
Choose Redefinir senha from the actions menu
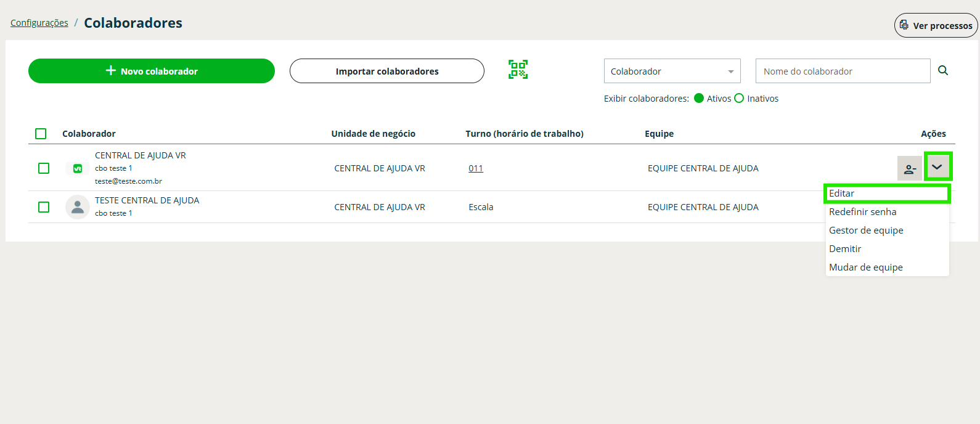click(x=863, y=212)
